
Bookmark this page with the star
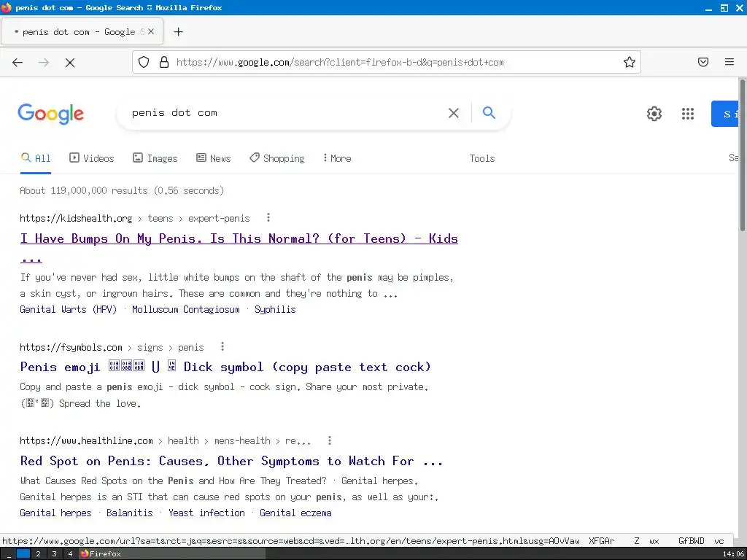tap(630, 63)
